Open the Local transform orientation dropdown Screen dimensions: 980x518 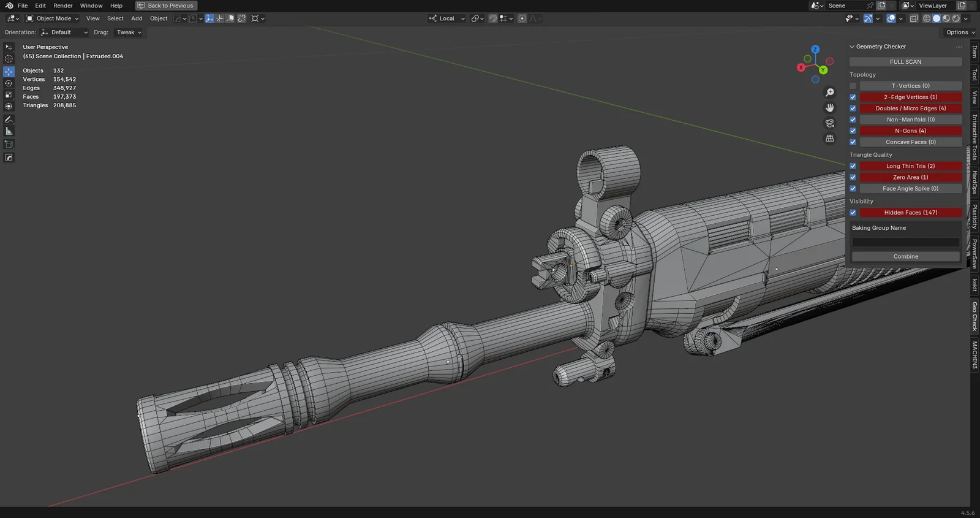click(x=447, y=18)
